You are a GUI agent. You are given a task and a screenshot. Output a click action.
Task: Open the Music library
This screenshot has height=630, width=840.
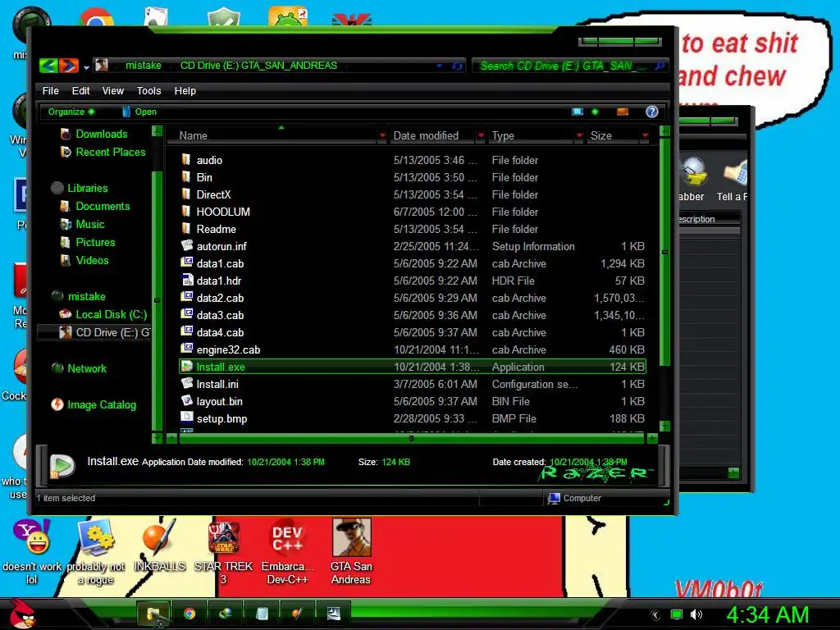point(89,225)
